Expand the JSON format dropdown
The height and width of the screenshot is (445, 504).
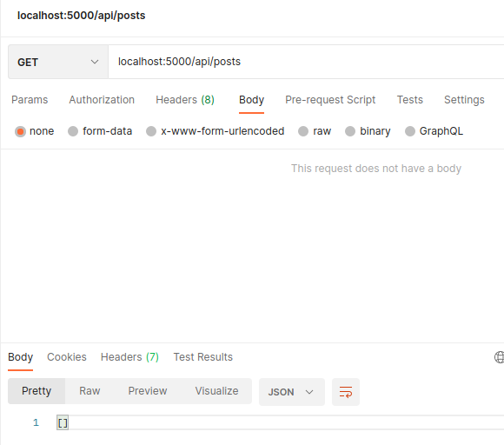tap(291, 392)
